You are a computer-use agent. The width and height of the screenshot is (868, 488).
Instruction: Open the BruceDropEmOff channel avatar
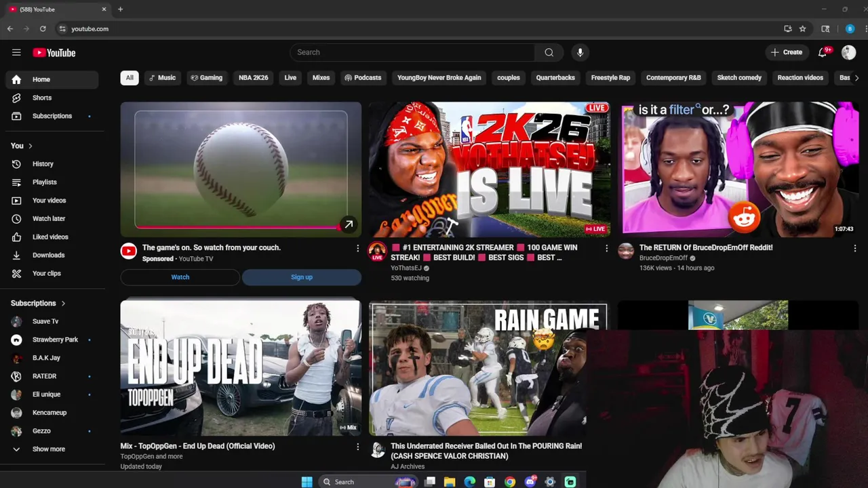[626, 251]
